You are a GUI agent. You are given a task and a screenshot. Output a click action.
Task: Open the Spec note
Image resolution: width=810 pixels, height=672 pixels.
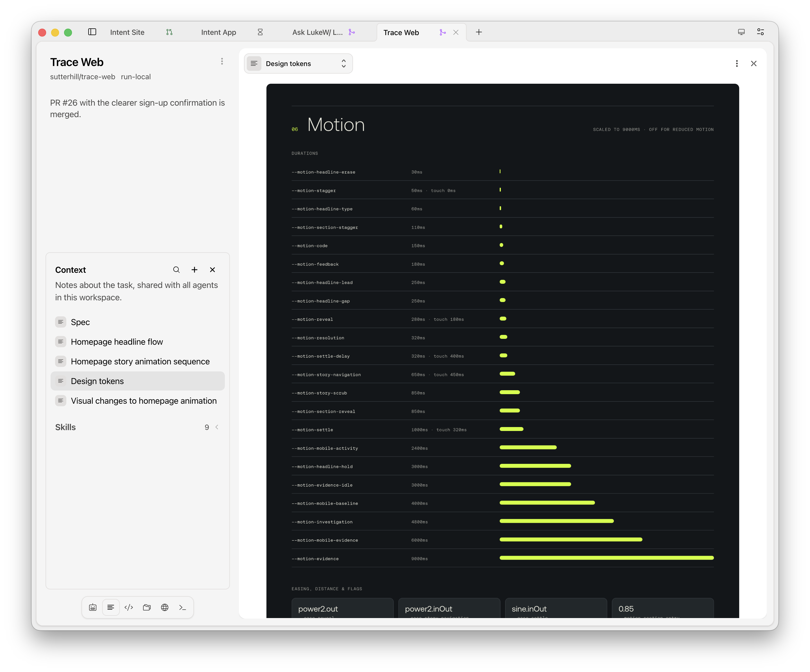pyautogui.click(x=138, y=322)
